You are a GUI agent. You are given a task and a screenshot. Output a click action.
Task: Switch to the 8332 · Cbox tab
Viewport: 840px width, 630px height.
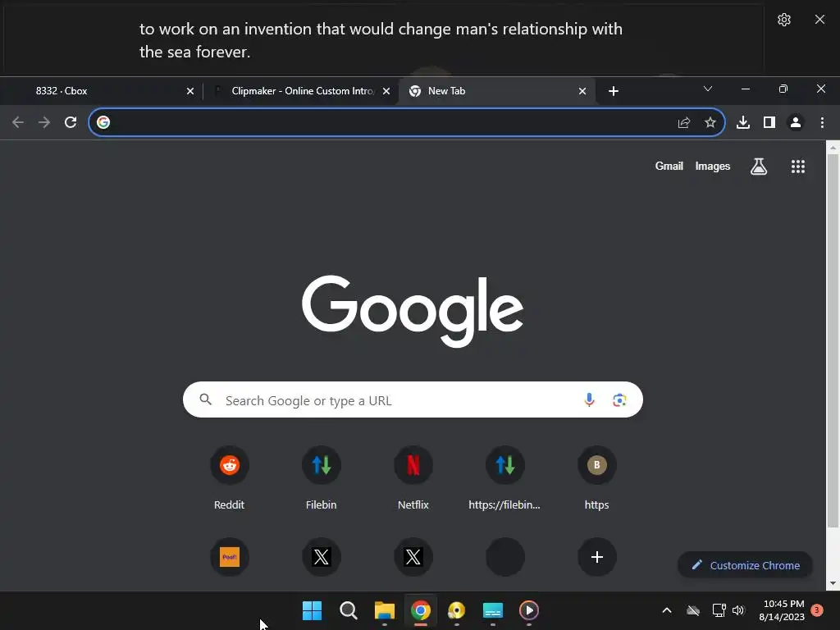click(x=102, y=91)
